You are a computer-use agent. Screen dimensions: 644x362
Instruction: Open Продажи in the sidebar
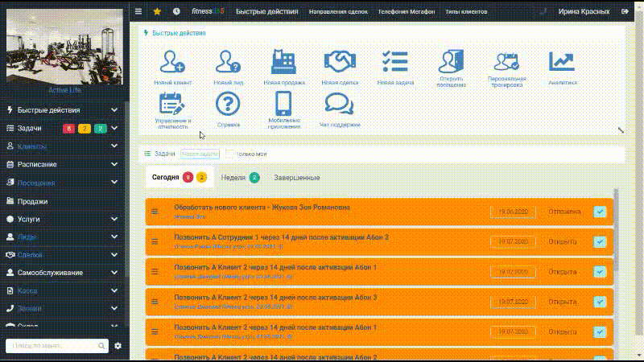32,202
